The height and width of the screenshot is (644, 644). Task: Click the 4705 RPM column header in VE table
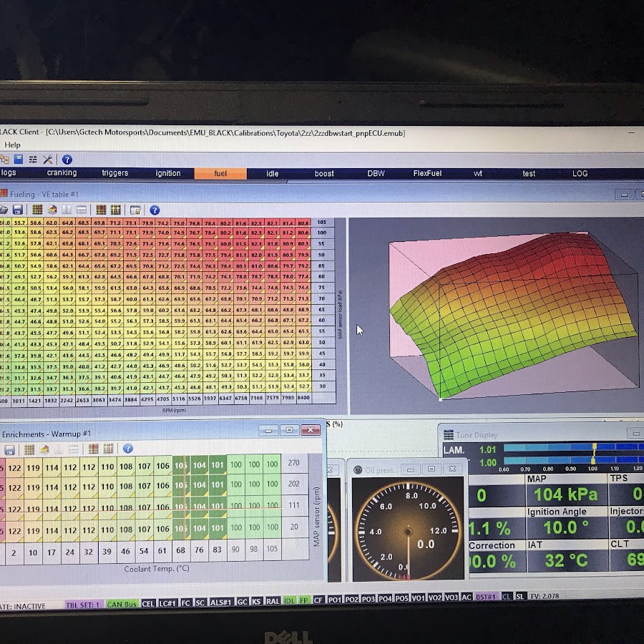[x=162, y=399]
